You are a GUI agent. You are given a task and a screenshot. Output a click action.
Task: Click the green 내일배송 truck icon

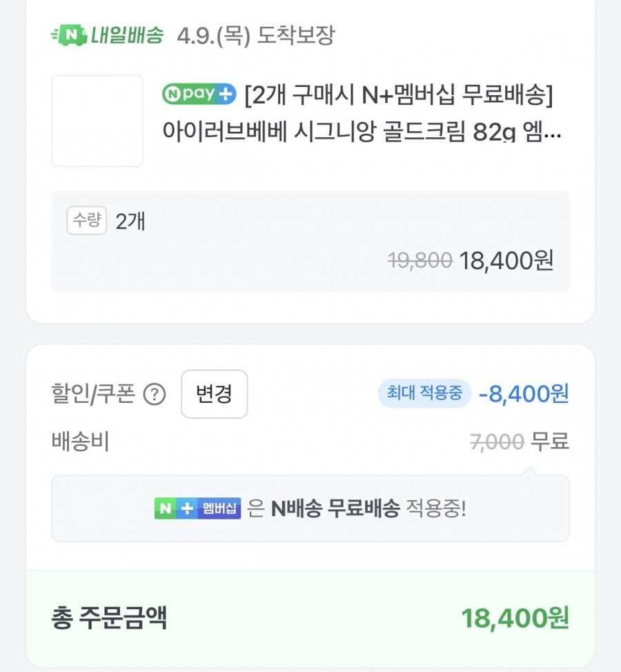coord(69,34)
